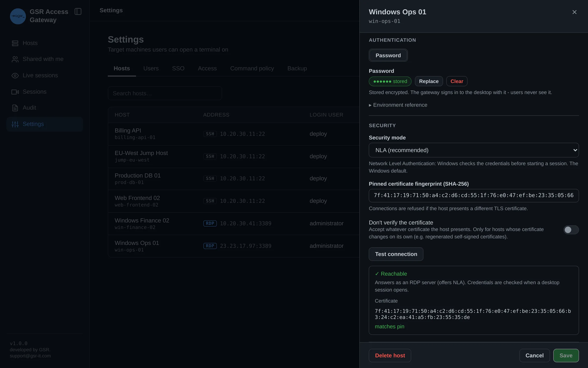Select the Hosts tab in Settings
This screenshot has width=588, height=368.
[x=122, y=68]
